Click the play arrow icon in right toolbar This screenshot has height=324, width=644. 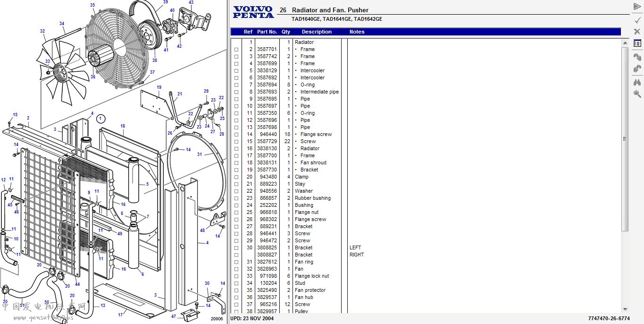coord(637,7)
